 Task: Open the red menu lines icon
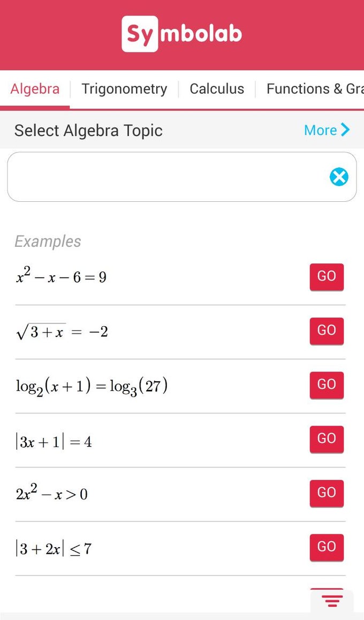click(x=332, y=601)
